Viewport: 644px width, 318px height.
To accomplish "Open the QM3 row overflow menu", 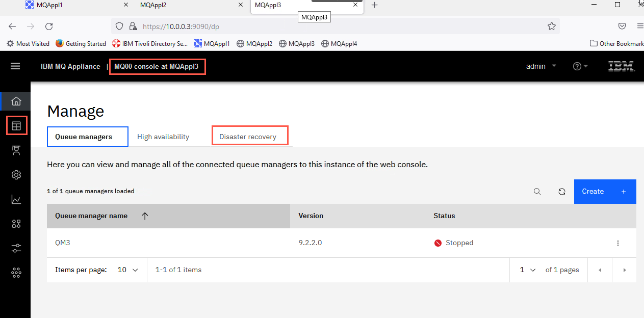I will (x=618, y=243).
